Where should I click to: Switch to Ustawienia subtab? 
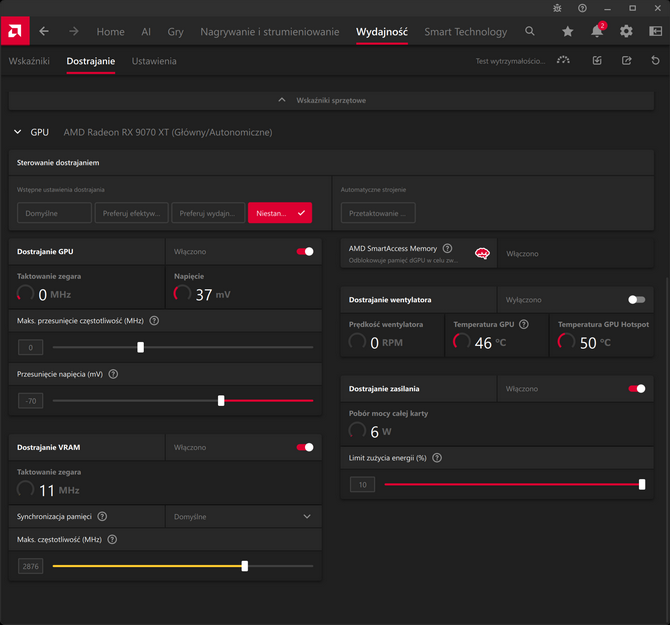[154, 61]
